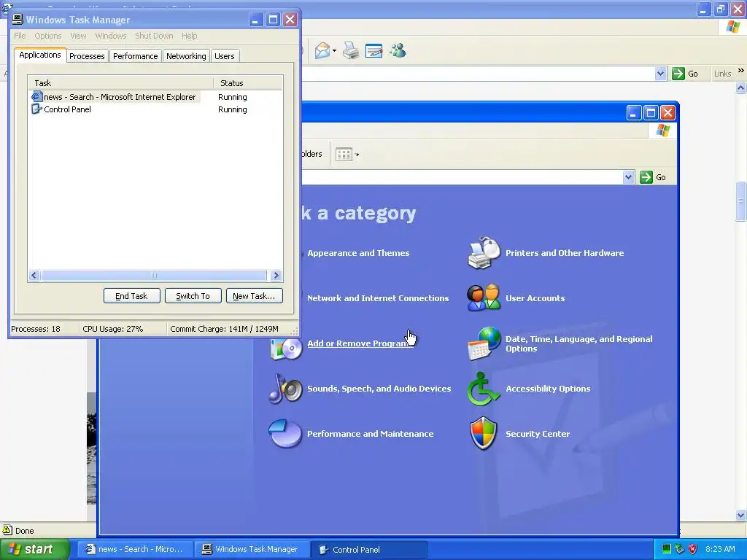
Task: Click the red security shield tray icon
Action: 693,549
